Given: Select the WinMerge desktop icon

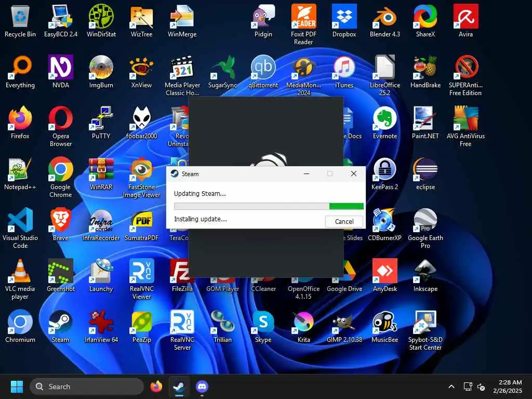Looking at the screenshot, I should (182, 20).
